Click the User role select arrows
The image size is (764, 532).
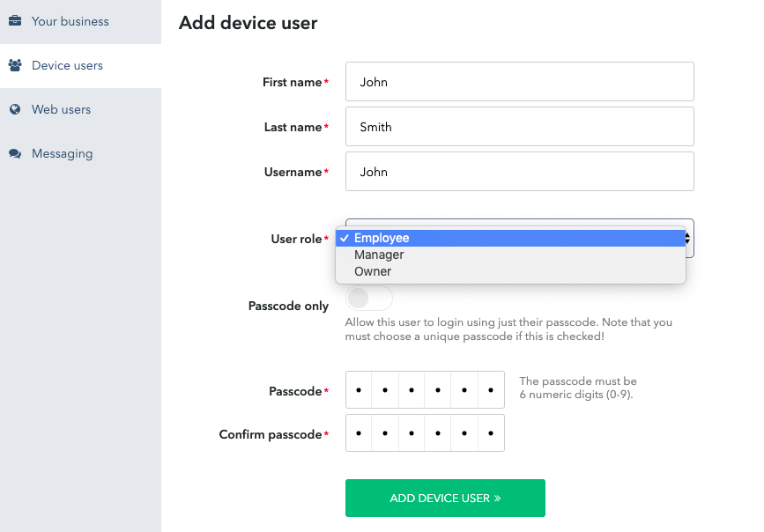[687, 238]
